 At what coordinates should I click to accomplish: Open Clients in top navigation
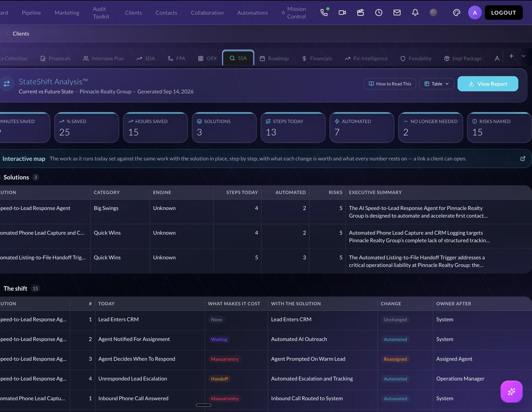133,13
